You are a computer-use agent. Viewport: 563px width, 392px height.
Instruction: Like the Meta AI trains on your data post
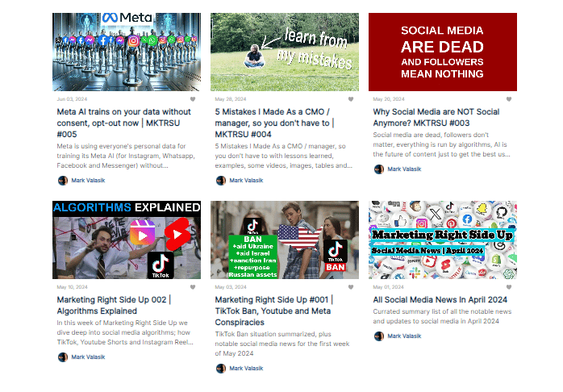[x=193, y=99]
